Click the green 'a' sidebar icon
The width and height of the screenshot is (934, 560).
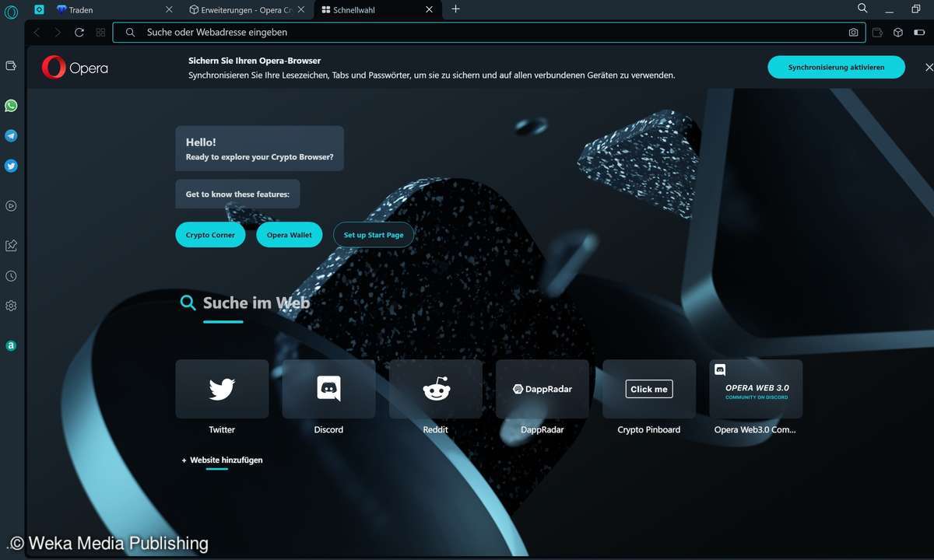pyautogui.click(x=11, y=346)
